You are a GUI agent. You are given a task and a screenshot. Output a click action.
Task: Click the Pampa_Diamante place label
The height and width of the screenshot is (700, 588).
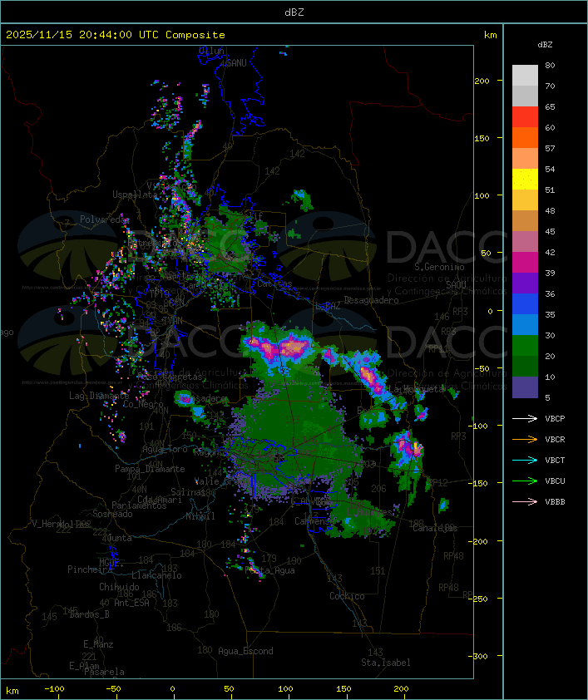click(150, 469)
